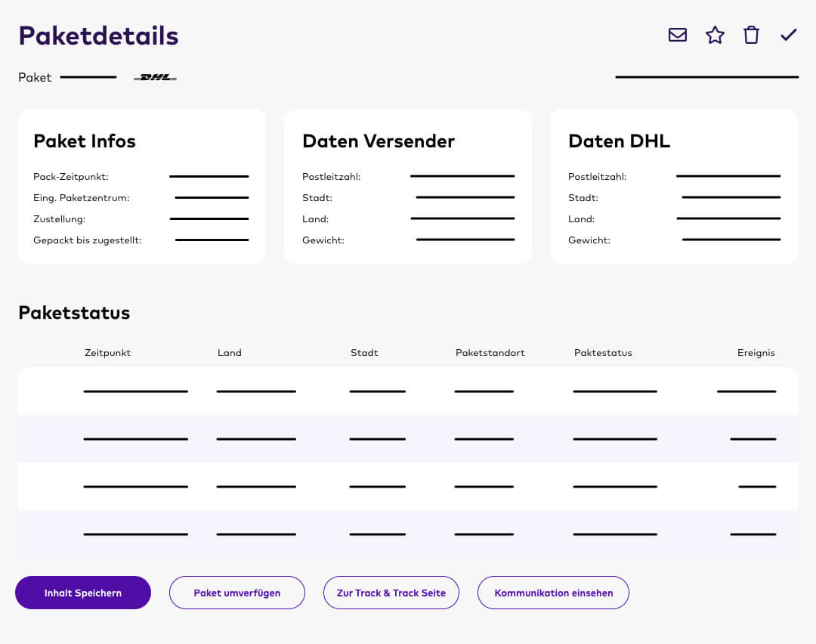
Task: Click the Land column header
Action: click(x=230, y=353)
